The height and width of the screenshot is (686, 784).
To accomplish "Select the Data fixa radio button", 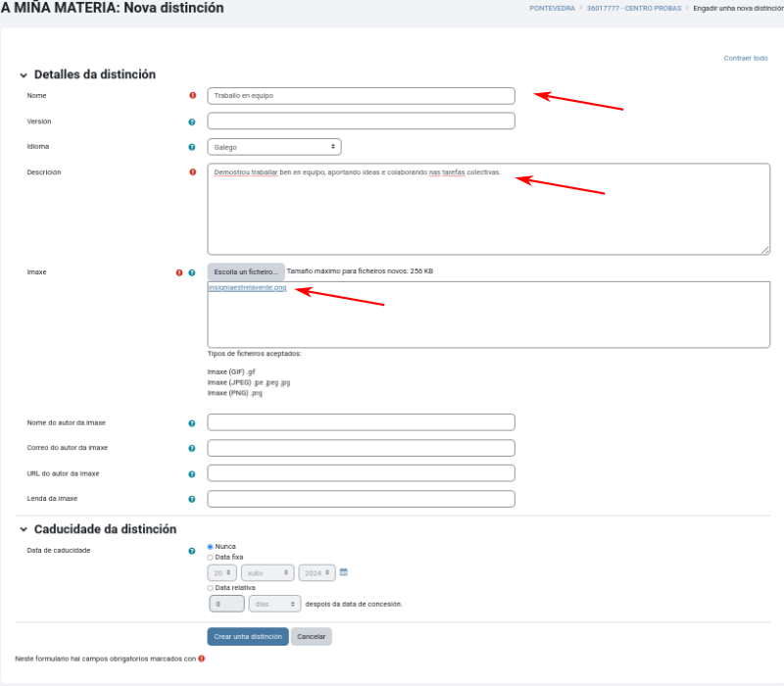I will [x=211, y=557].
